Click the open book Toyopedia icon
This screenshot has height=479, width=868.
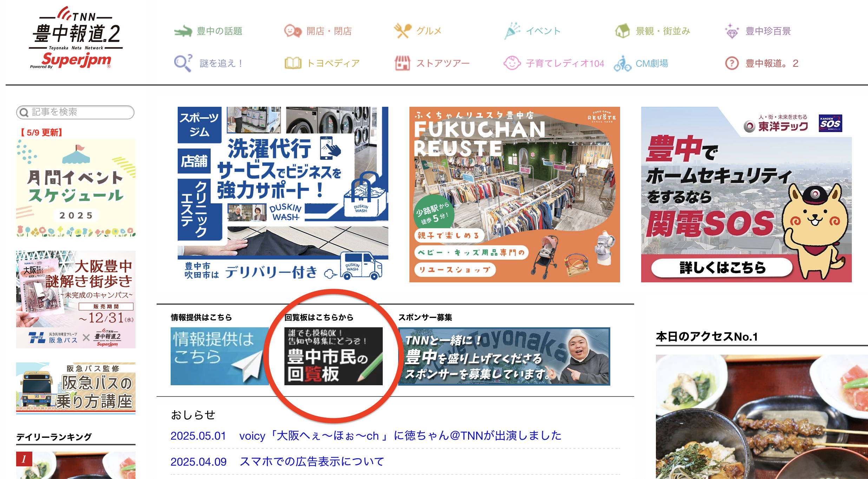tap(293, 63)
